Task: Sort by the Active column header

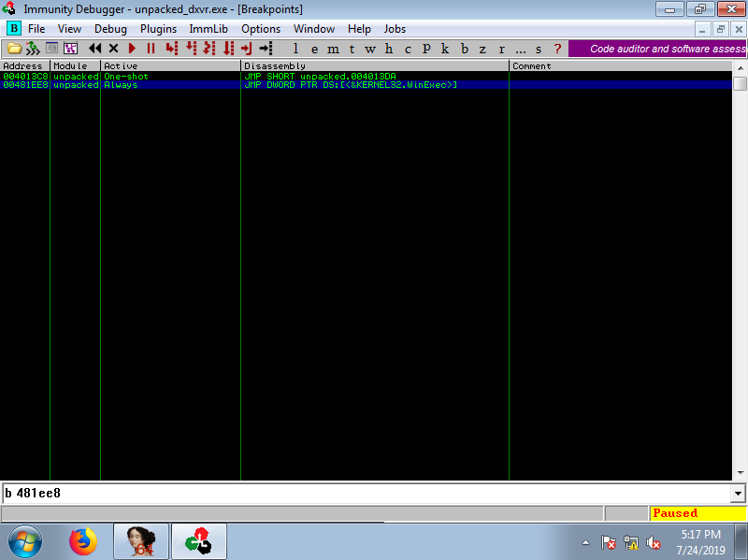Action: click(x=170, y=65)
